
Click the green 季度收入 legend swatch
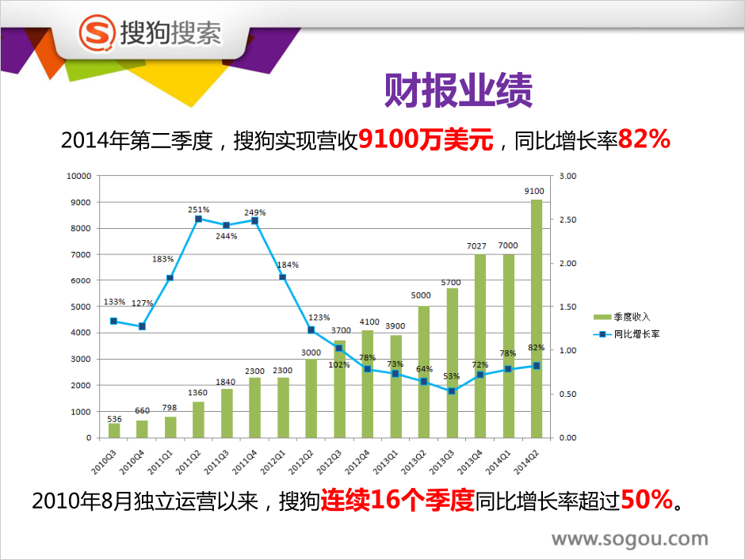click(602, 317)
